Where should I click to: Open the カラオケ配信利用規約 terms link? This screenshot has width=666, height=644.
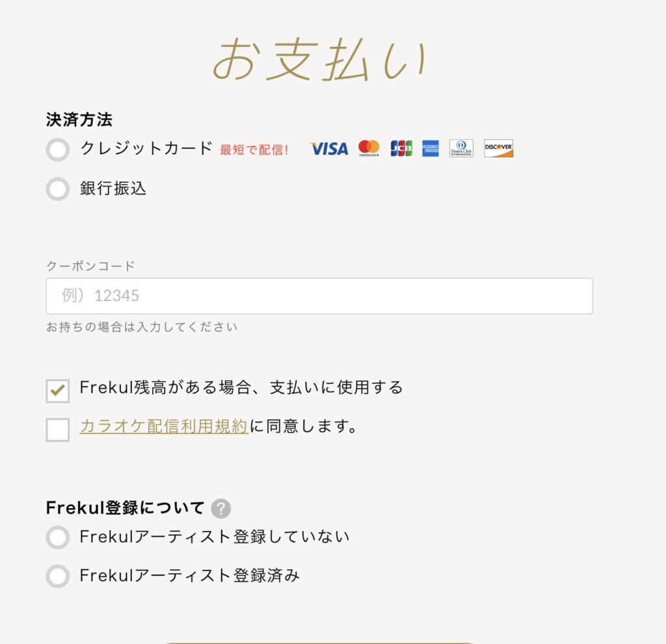[163, 426]
